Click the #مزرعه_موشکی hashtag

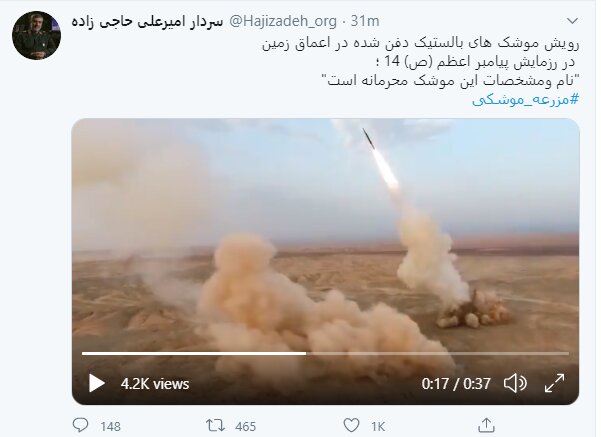coord(525,100)
